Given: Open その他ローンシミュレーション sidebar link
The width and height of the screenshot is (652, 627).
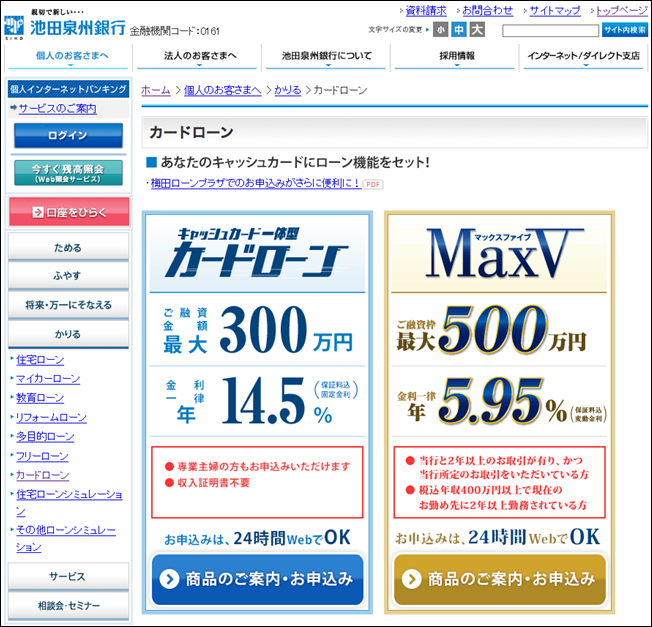Looking at the screenshot, I should (66, 538).
